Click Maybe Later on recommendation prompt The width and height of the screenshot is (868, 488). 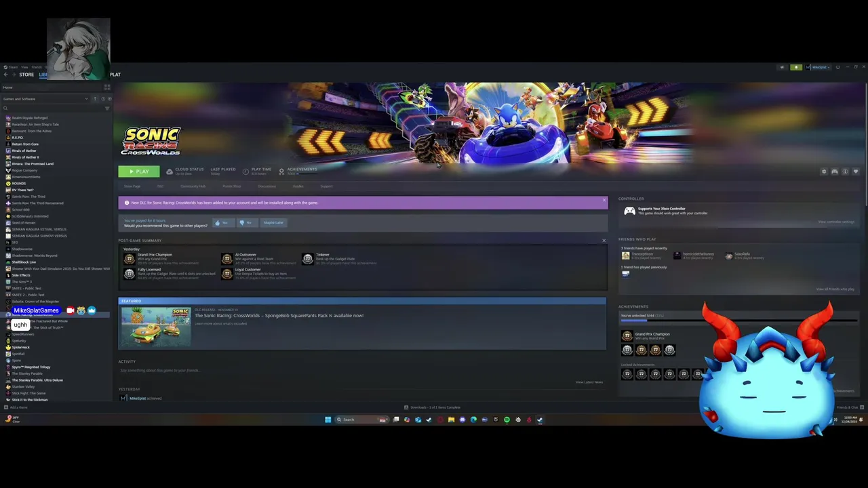274,222
